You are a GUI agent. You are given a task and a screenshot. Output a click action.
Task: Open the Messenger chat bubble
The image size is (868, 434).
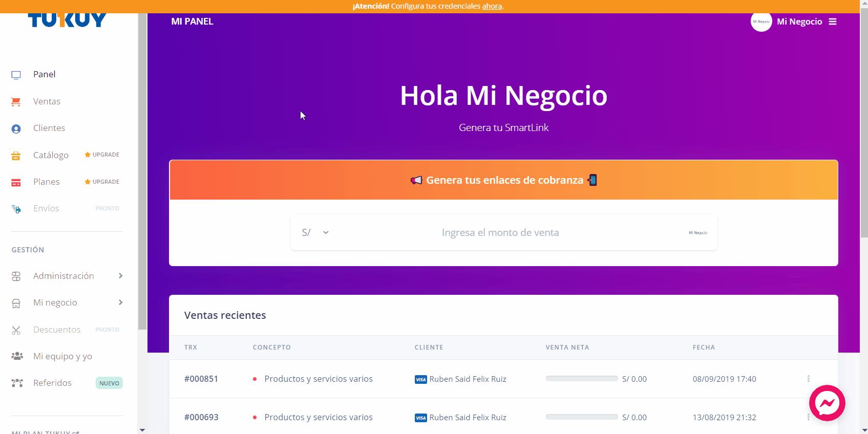(827, 403)
